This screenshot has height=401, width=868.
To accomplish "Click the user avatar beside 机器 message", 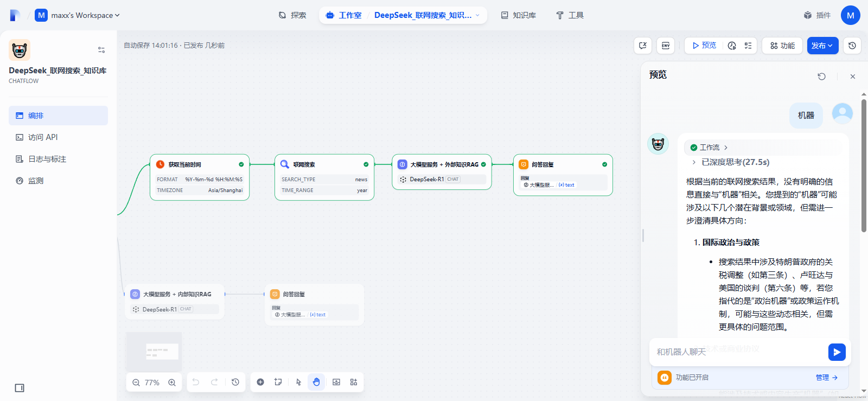I will [843, 114].
